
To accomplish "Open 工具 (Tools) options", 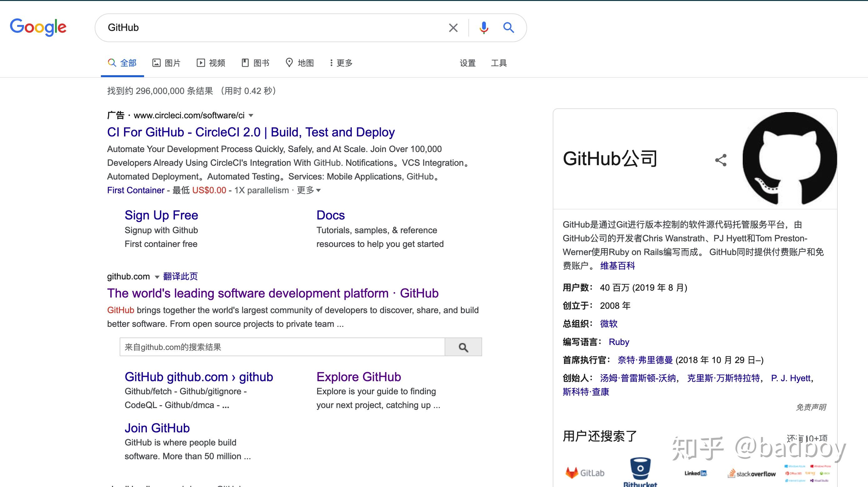I will tap(499, 63).
